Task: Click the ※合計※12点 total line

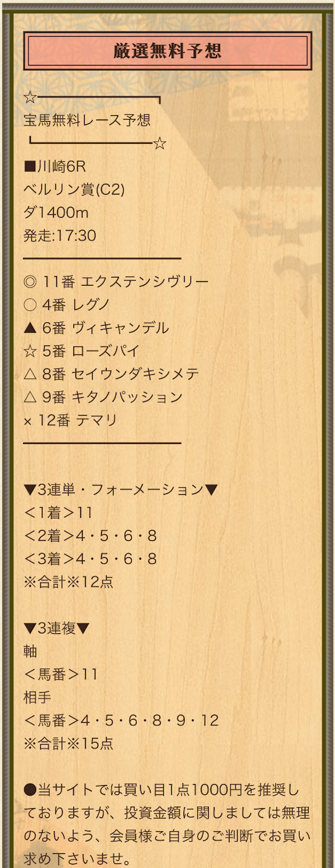Action: point(69,582)
